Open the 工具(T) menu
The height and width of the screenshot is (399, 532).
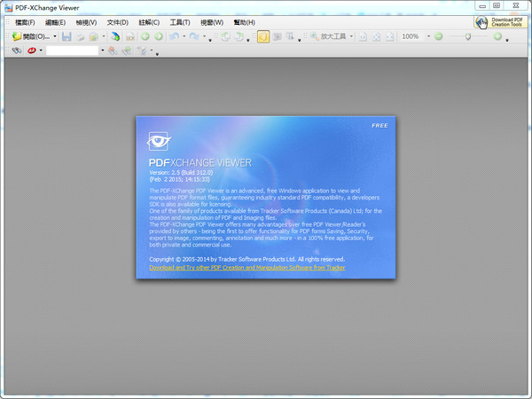[179, 21]
